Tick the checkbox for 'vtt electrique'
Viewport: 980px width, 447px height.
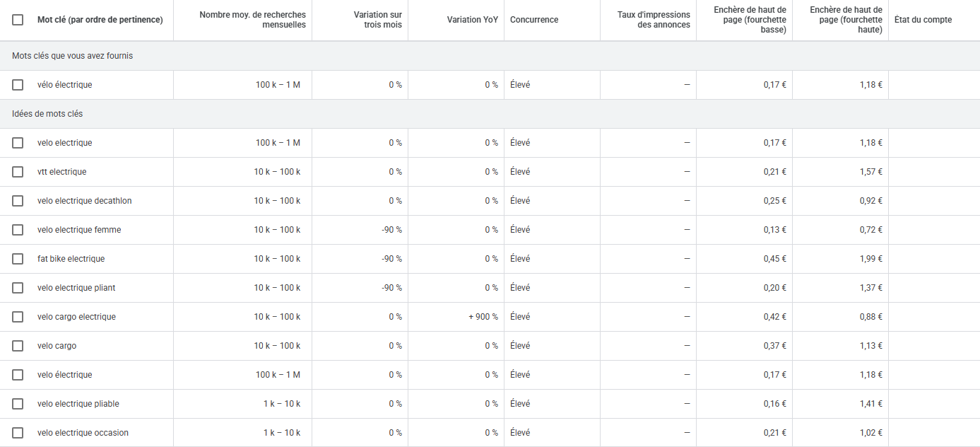(x=18, y=172)
